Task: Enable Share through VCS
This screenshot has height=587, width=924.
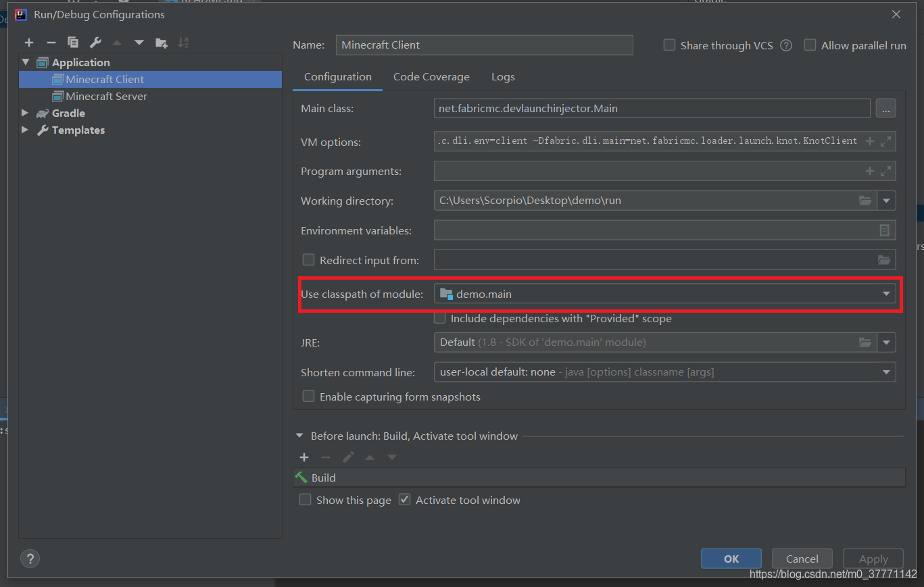Action: click(669, 45)
